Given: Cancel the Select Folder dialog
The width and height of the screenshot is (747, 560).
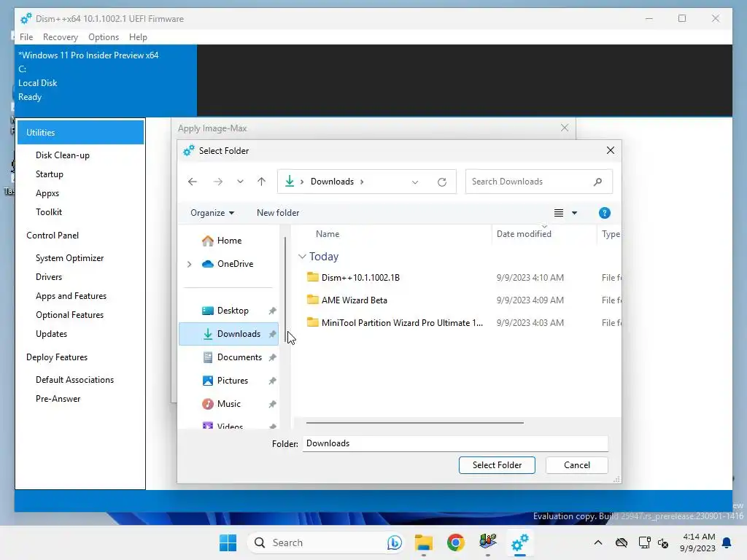Looking at the screenshot, I should point(576,465).
